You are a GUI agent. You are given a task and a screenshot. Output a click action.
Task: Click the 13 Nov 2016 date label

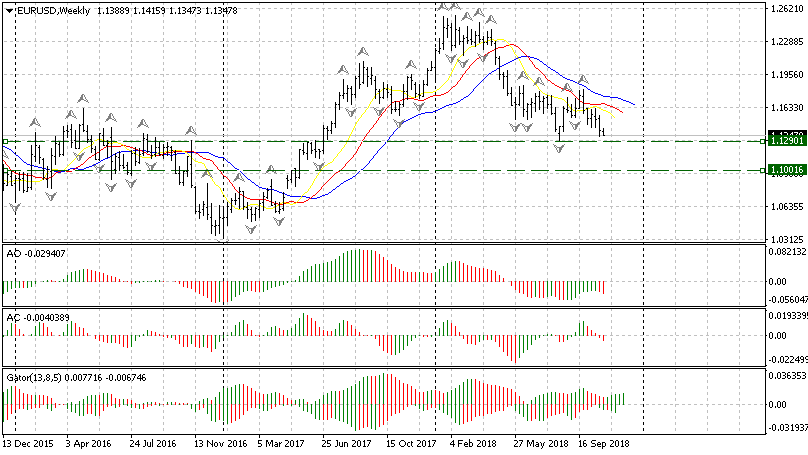[x=220, y=442]
